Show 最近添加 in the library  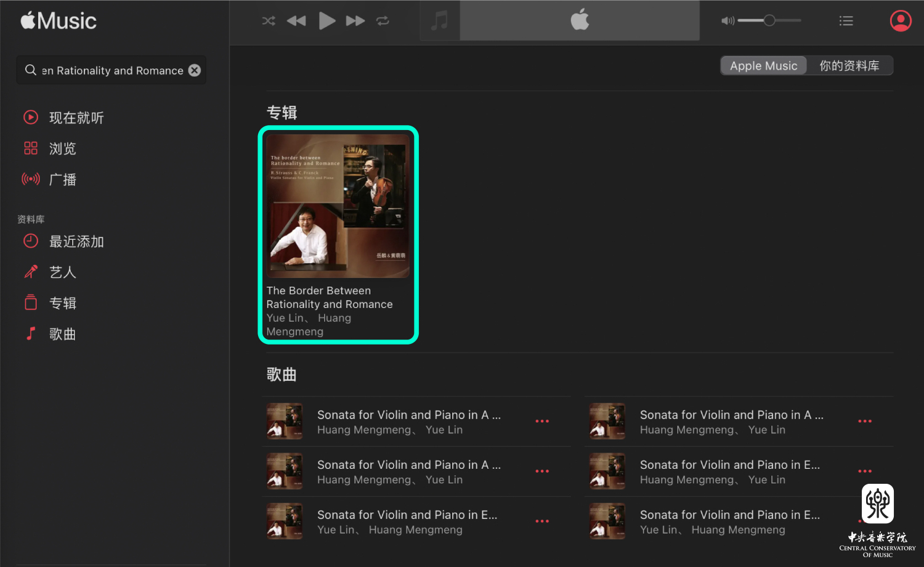76,242
